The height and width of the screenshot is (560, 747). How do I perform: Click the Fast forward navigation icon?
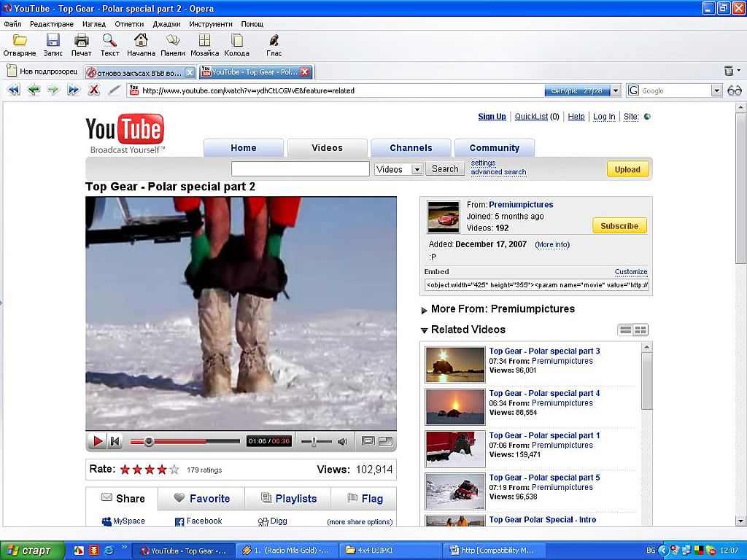click(74, 90)
